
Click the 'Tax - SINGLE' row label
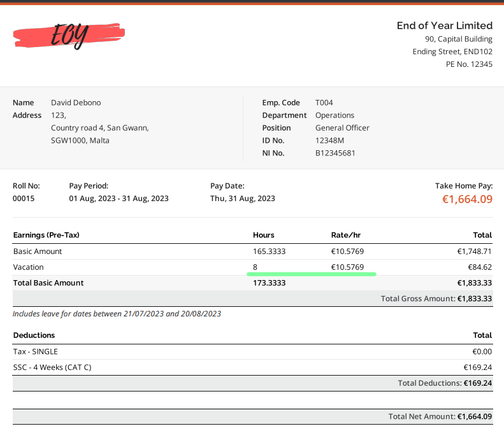35,351
